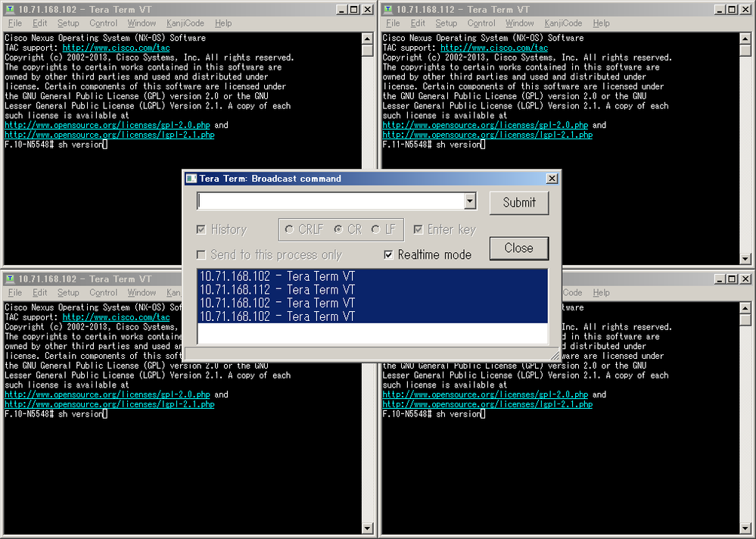This screenshot has height=539, width=756.
Task: Open Setup menu in lower-left 10.71.168.102 window
Action: tap(68, 293)
